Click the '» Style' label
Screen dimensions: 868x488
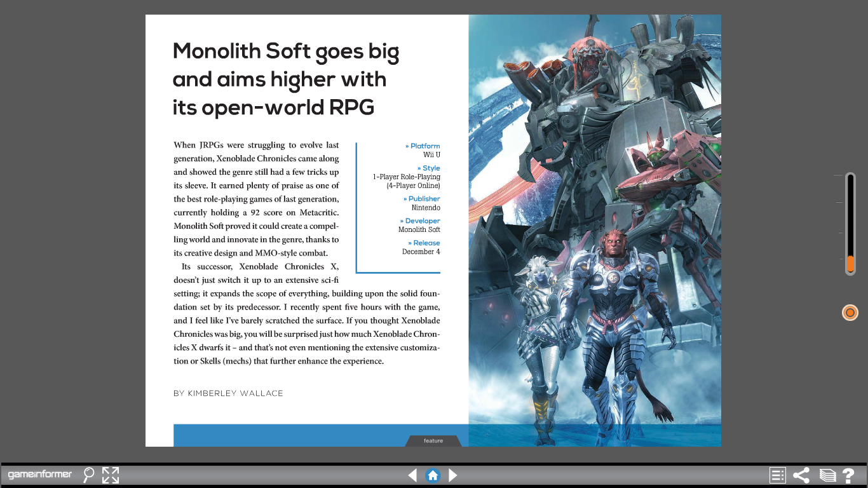coord(428,168)
